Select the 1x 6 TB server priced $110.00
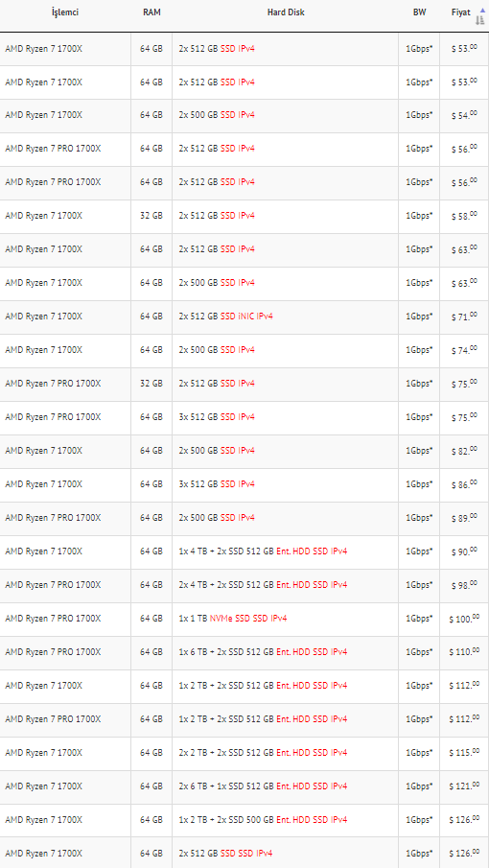The width and height of the screenshot is (489, 868). click(x=244, y=652)
